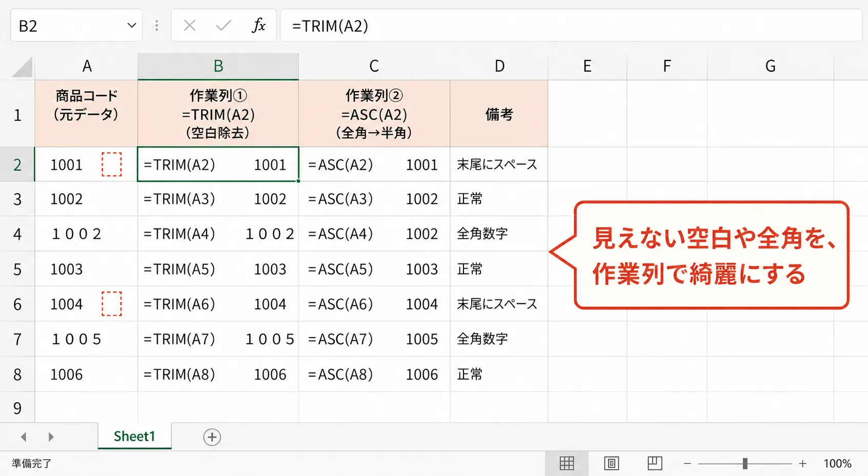Click cell A5 containing 1003

pos(86,269)
